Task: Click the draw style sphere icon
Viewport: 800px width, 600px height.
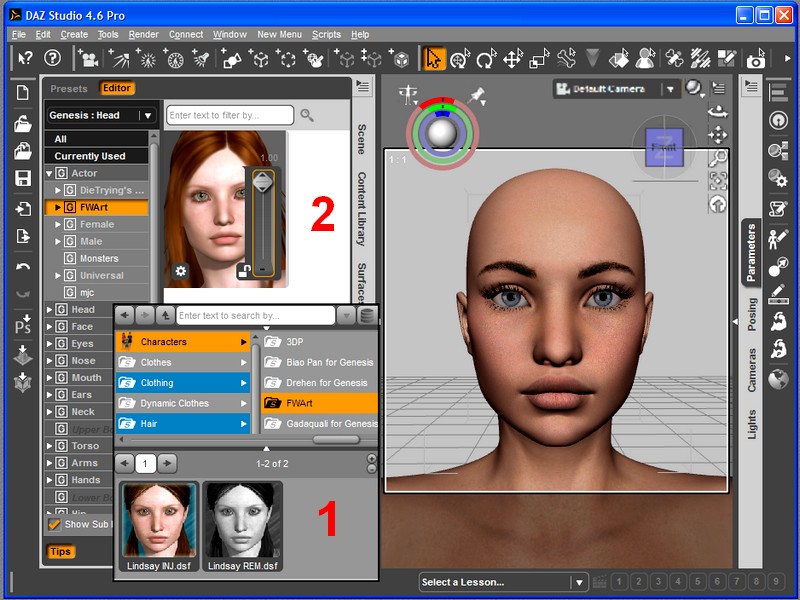Action: click(x=693, y=88)
